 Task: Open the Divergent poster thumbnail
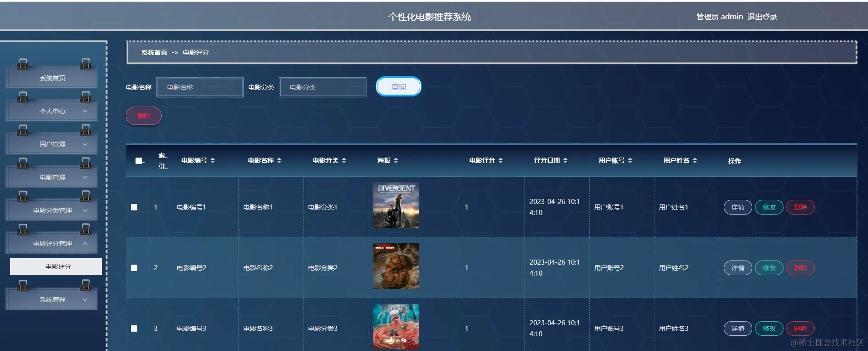396,205
